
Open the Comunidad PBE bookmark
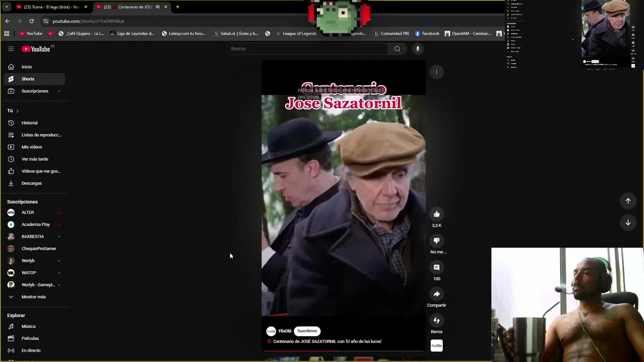click(391, 34)
